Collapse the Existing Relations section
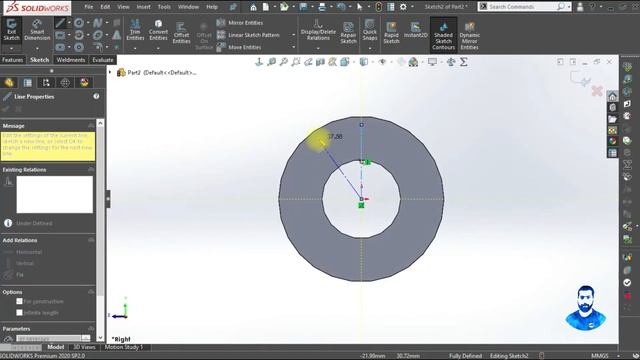The image size is (640, 360). pos(91,169)
